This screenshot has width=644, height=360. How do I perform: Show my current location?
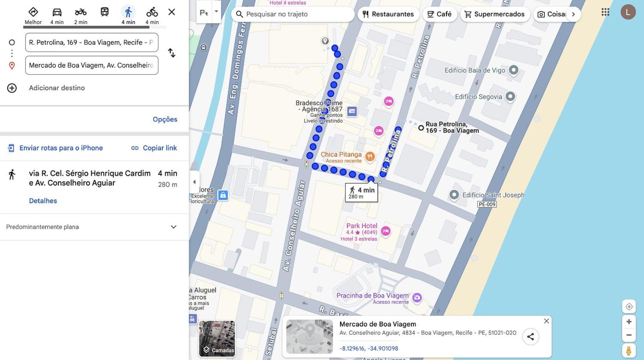click(x=629, y=307)
